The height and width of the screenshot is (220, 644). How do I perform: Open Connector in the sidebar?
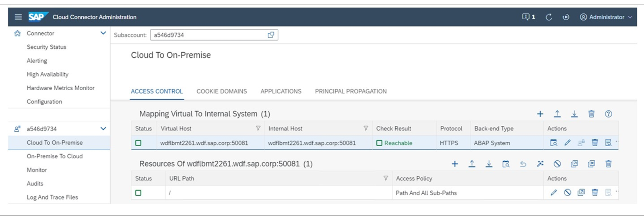pos(40,33)
